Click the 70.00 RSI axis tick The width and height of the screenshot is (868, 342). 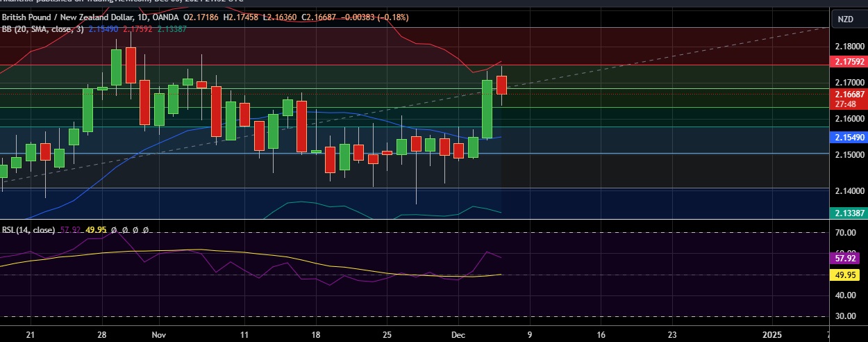click(x=845, y=233)
